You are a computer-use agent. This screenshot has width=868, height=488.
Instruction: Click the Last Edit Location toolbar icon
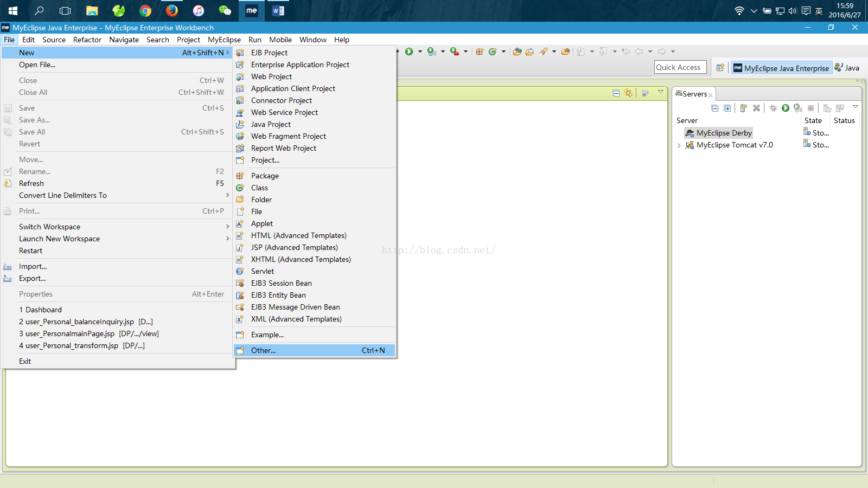(x=626, y=52)
